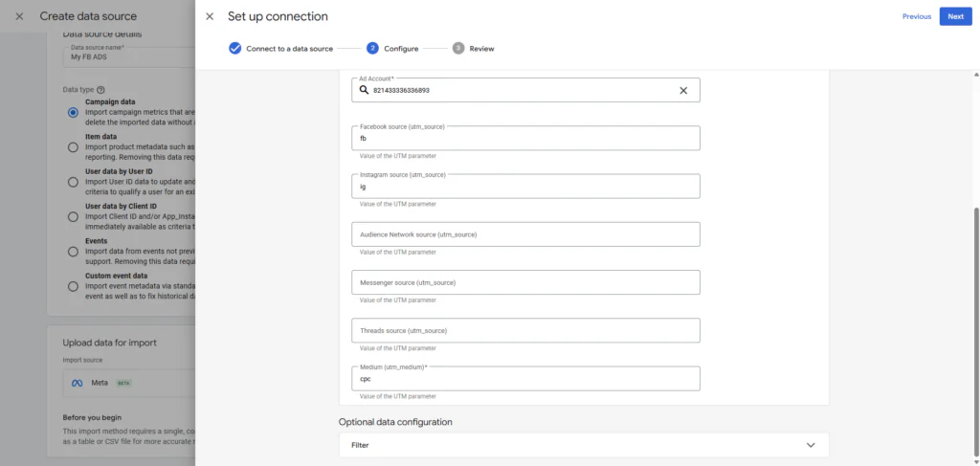
Task: Close the Set up connection panel
Action: pyautogui.click(x=210, y=16)
